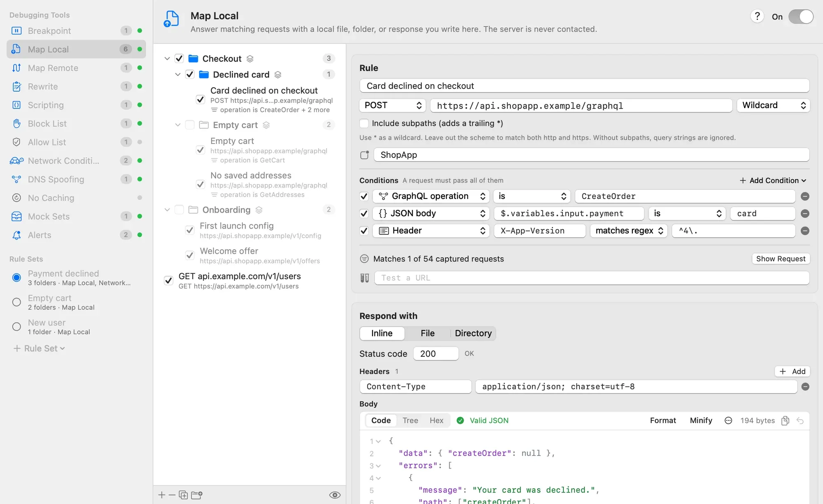Open the POST method dropdown
This screenshot has width=823, height=504.
tap(393, 105)
